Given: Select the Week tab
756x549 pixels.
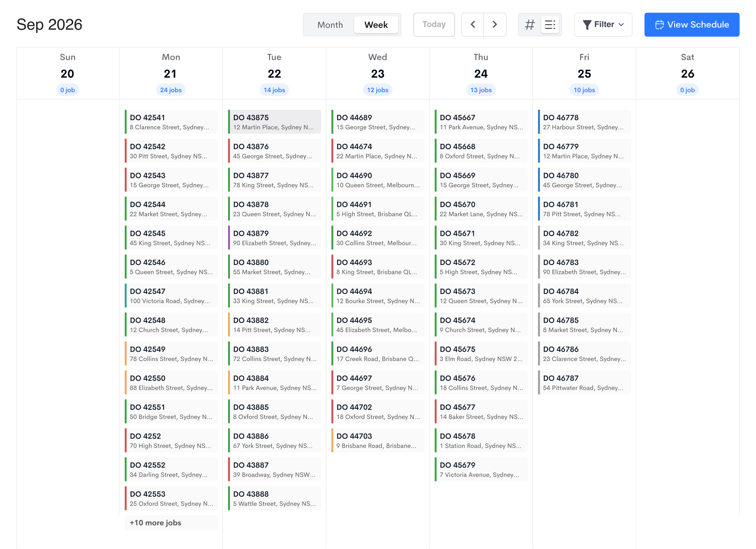Looking at the screenshot, I should click(376, 25).
